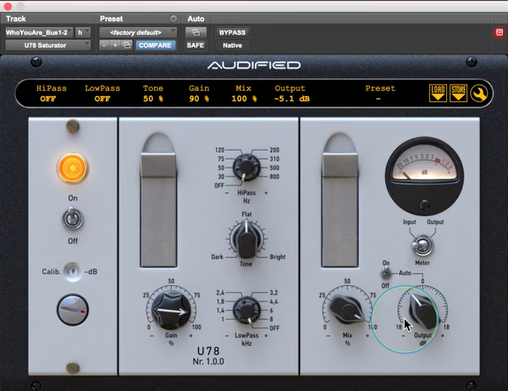508x391 pixels.
Task: Select previous preset with minus button
Action: point(104,45)
